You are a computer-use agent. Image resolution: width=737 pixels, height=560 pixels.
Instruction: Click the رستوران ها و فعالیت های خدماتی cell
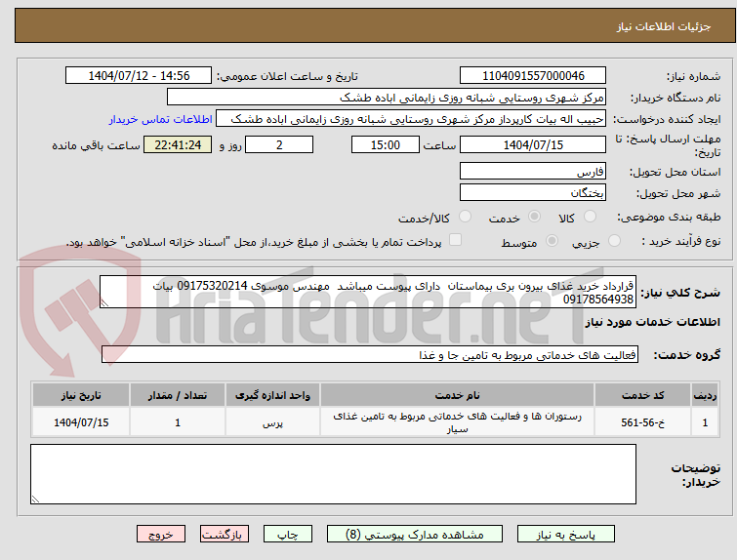(x=458, y=422)
